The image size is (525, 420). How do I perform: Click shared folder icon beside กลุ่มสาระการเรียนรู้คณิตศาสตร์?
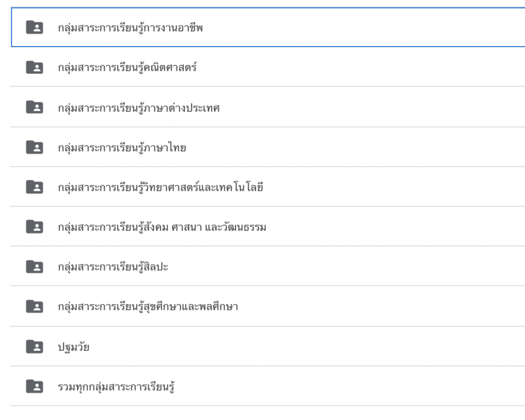[x=35, y=67]
